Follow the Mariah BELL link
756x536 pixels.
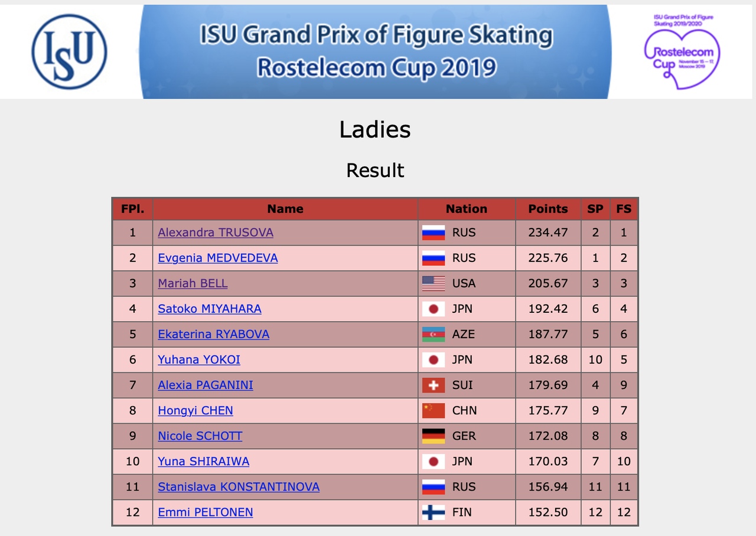tap(193, 283)
